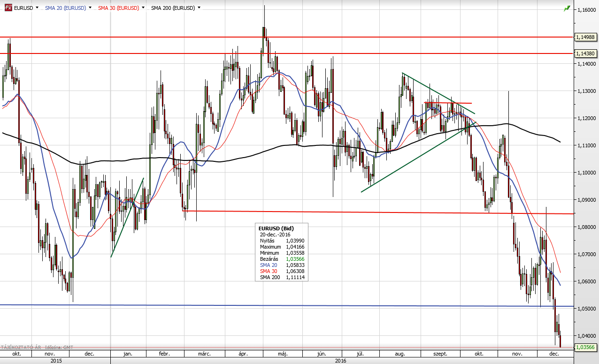
Task: Click the green Bezárás value 1,03566 in the info box
Action: [295, 259]
